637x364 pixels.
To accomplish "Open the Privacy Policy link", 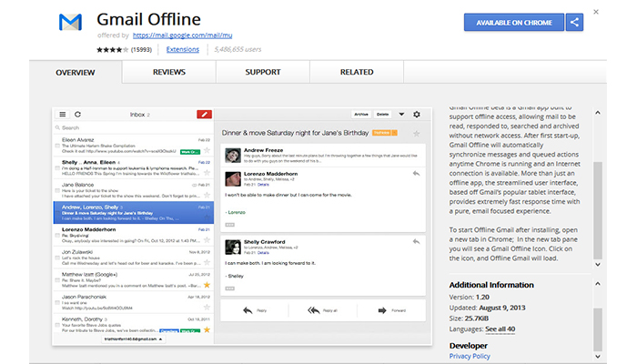I will (470, 356).
